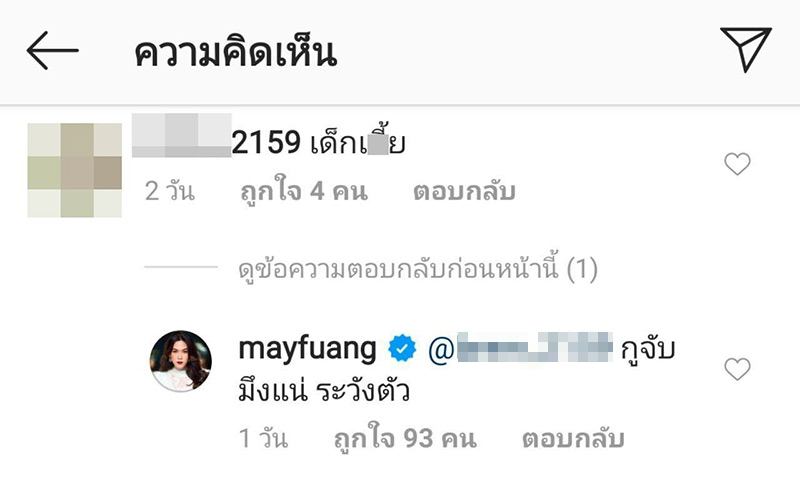Screen dimensions: 800x492
Task: Open mayfuang's round profile picture
Action: pyautogui.click(x=181, y=361)
